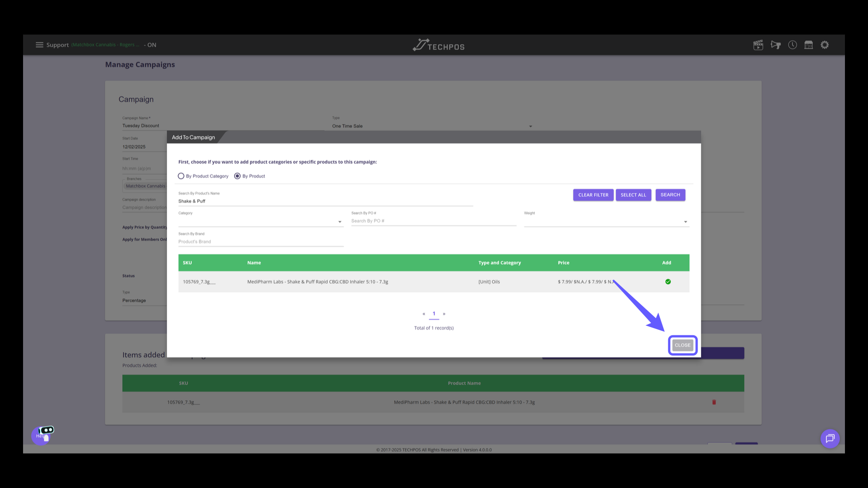Click the next page arrow in pagination

click(444, 314)
